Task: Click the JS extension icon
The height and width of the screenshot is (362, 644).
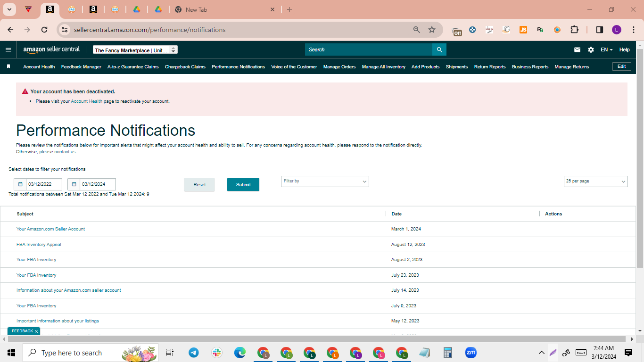Action: point(523,30)
